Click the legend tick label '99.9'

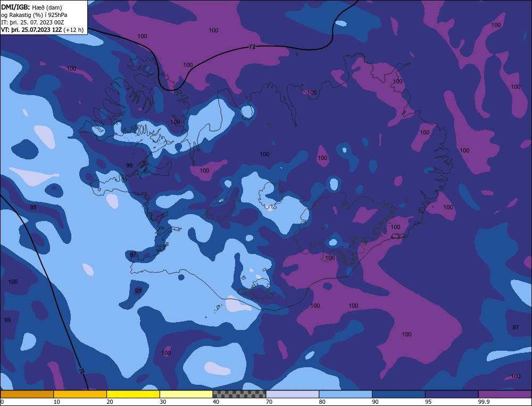(484, 402)
